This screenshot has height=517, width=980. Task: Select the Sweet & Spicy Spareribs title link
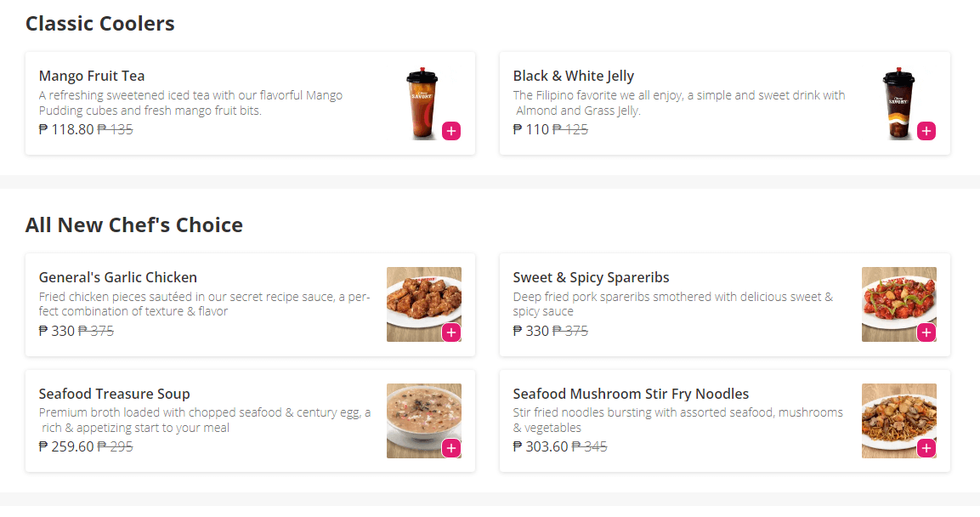[x=589, y=277]
